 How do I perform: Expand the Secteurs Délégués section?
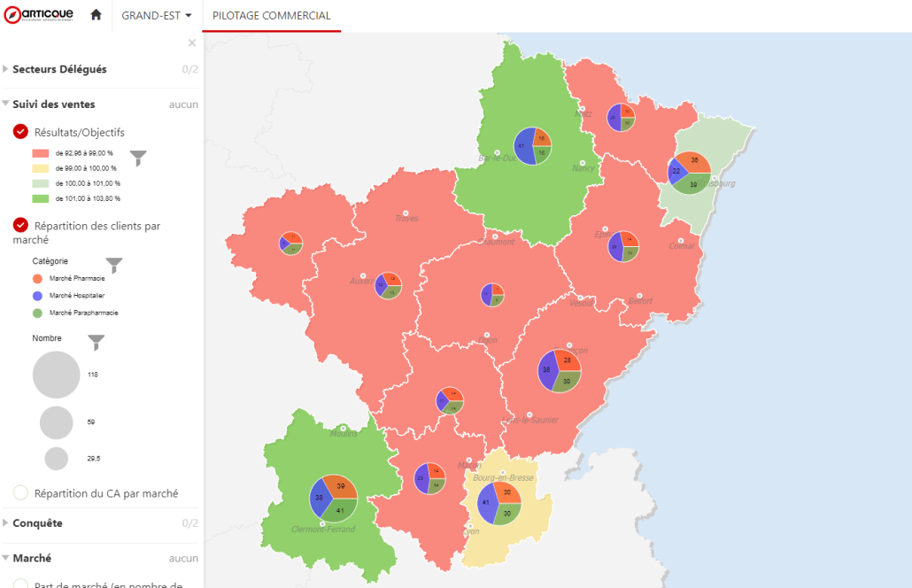click(x=59, y=69)
